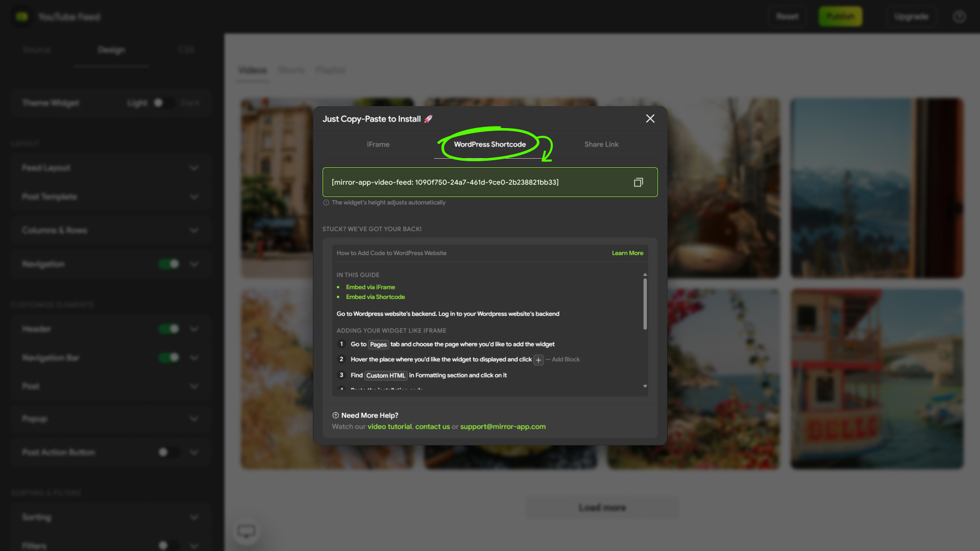The height and width of the screenshot is (551, 980).
Task: Open the help icon in the top bar
Action: point(959,16)
